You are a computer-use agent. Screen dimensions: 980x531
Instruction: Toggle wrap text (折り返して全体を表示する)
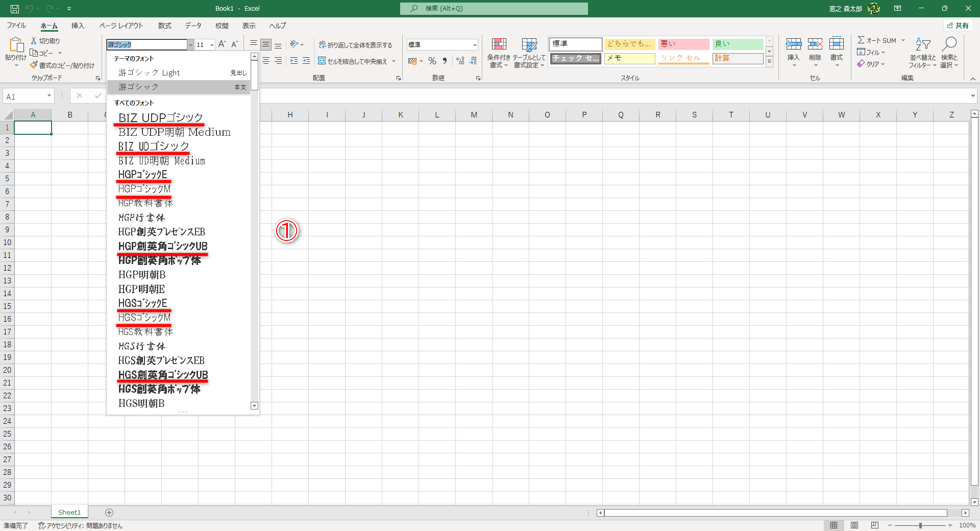click(355, 45)
